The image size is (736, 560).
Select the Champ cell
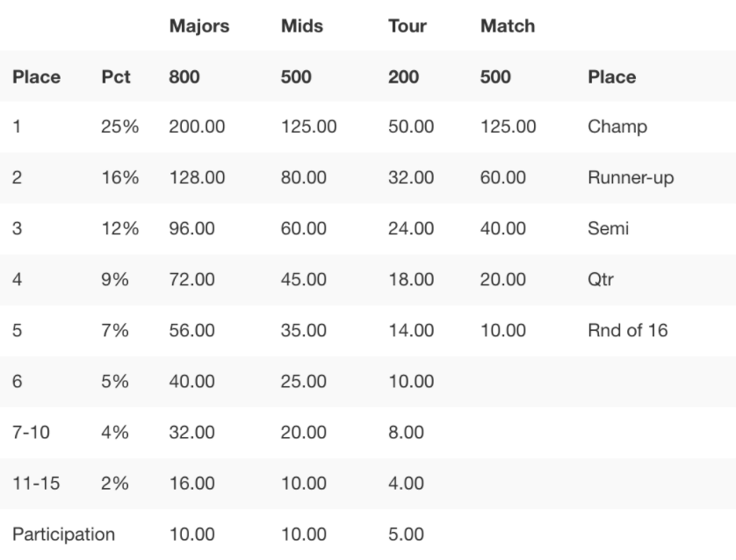617,126
